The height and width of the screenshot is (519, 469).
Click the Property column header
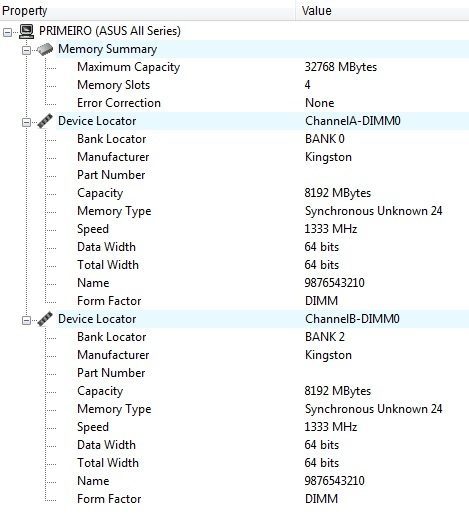tap(147, 11)
